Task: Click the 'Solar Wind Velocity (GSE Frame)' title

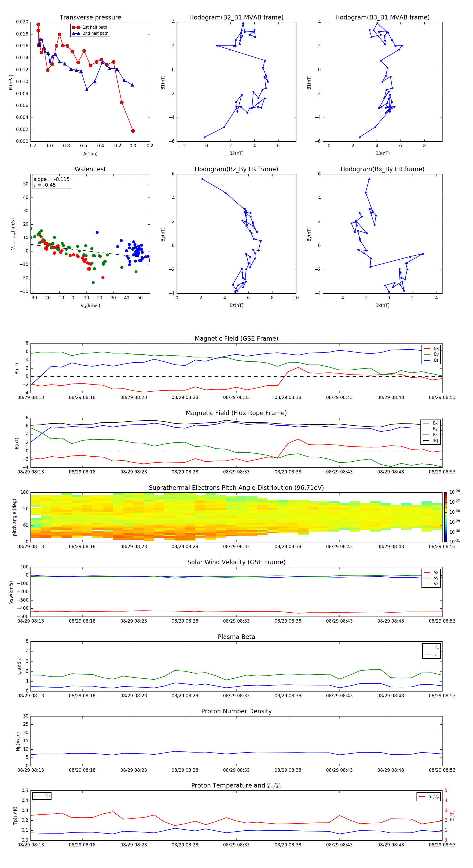Action: tap(236, 562)
